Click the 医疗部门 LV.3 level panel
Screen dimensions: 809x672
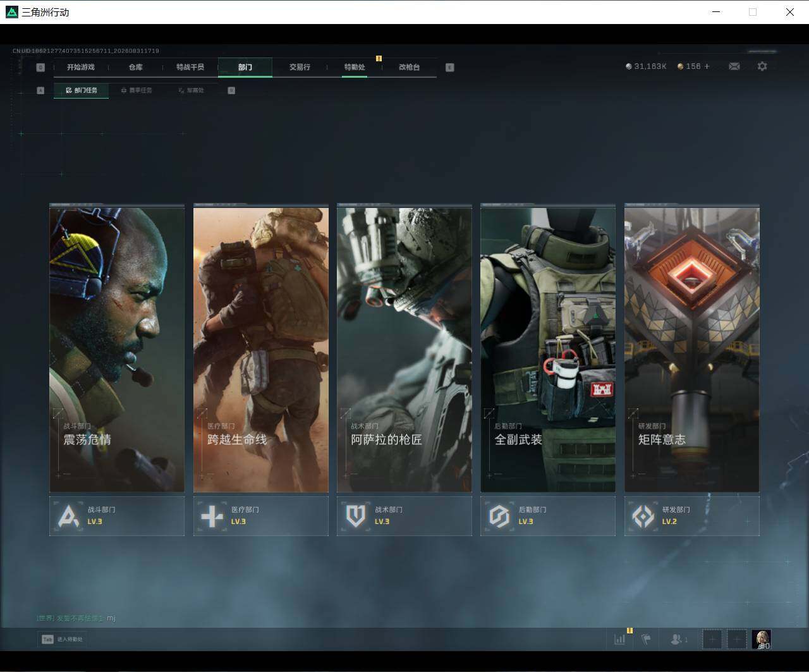(261, 516)
